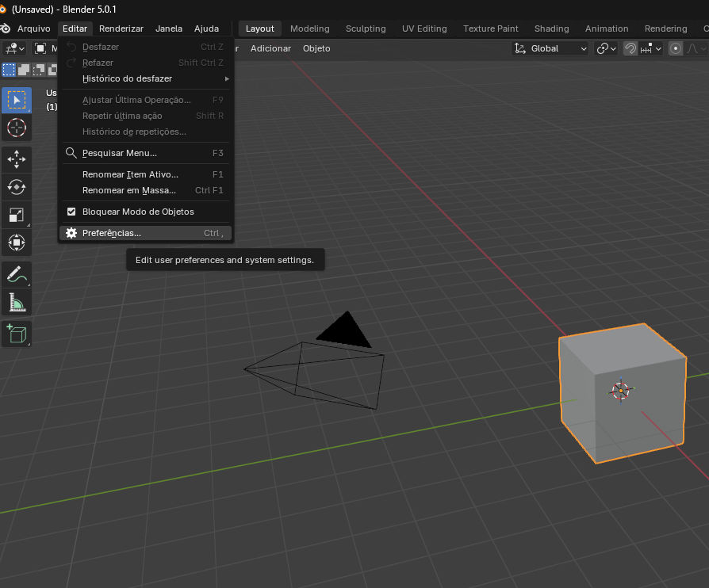Viewport: 709px width, 588px height.
Task: Click the gear icon next to Preferências
Action: point(71,233)
